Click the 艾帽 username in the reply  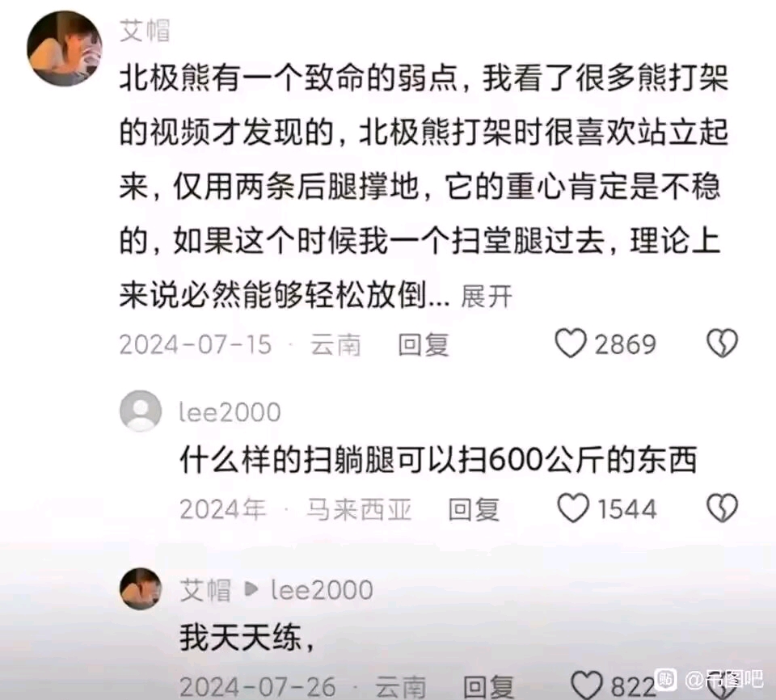[x=205, y=590]
